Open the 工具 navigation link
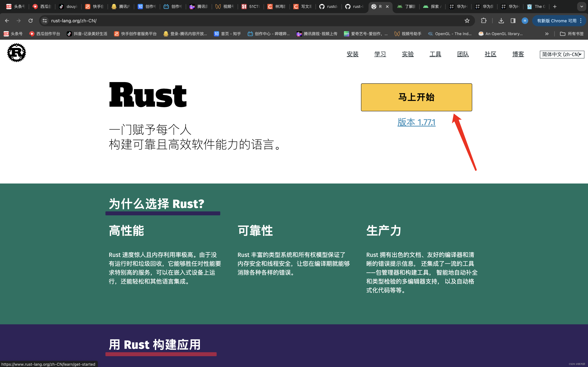This screenshot has height=367, width=588. point(435,54)
